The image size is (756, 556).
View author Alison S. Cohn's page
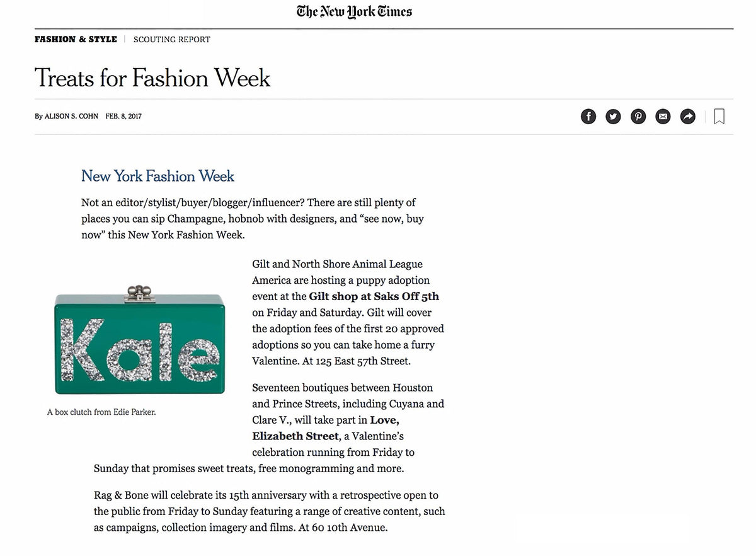click(71, 116)
